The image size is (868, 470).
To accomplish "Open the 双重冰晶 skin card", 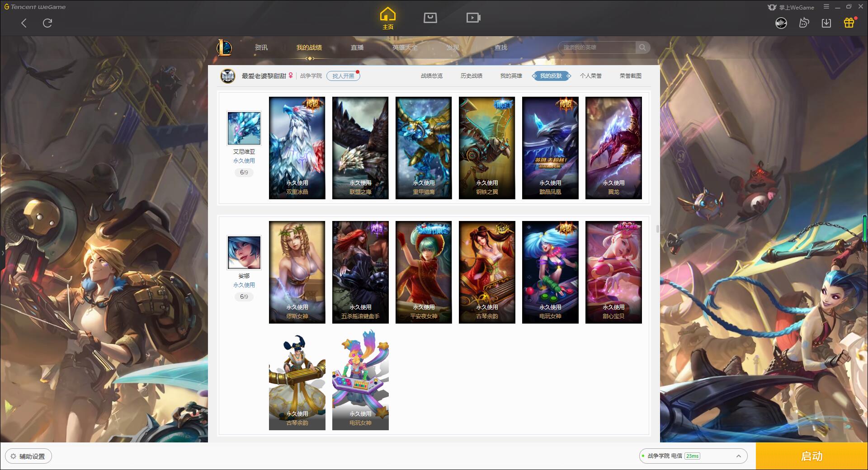I will [x=297, y=148].
